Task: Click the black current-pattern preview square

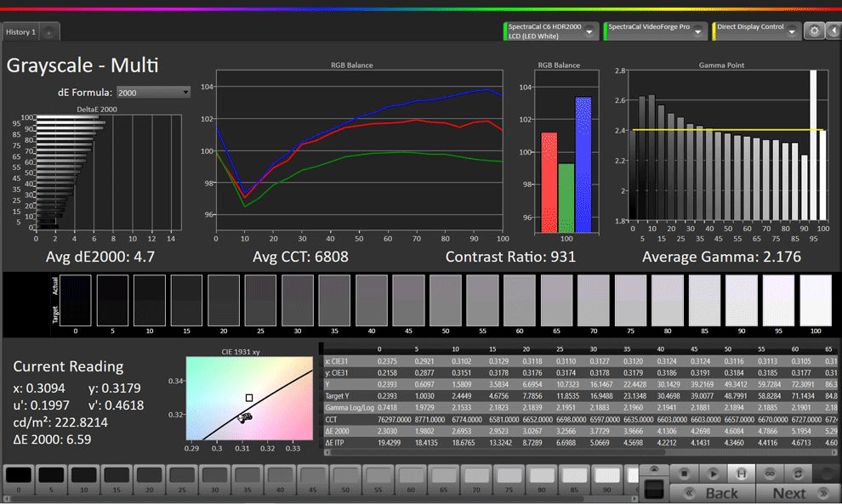Action: 654,489
